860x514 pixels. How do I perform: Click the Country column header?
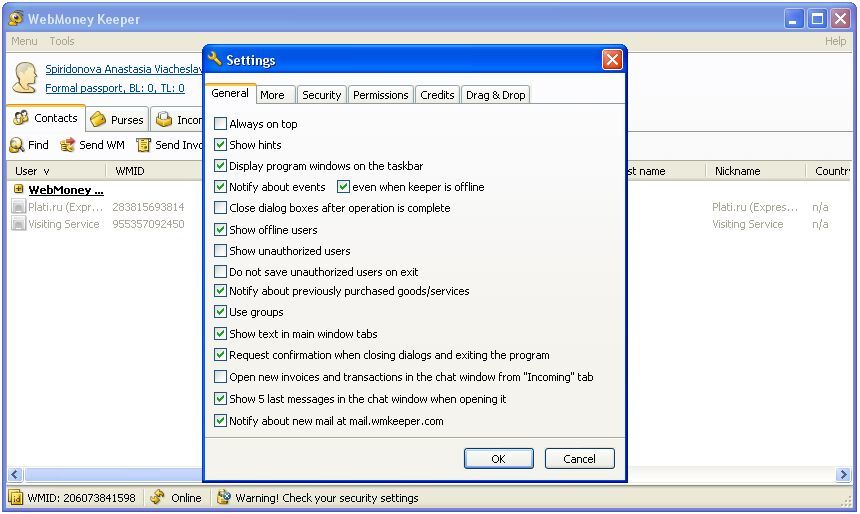[829, 171]
